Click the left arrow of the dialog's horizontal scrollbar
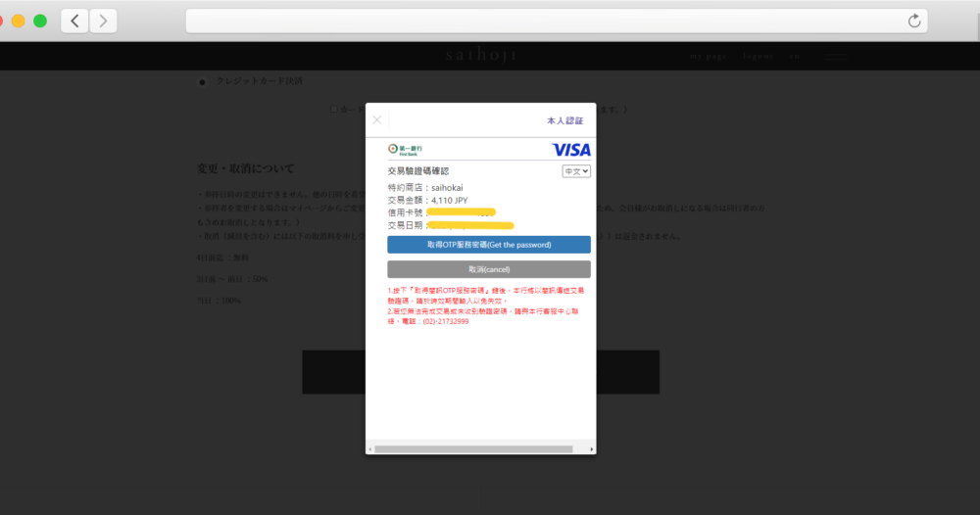This screenshot has height=515, width=980. click(370, 449)
